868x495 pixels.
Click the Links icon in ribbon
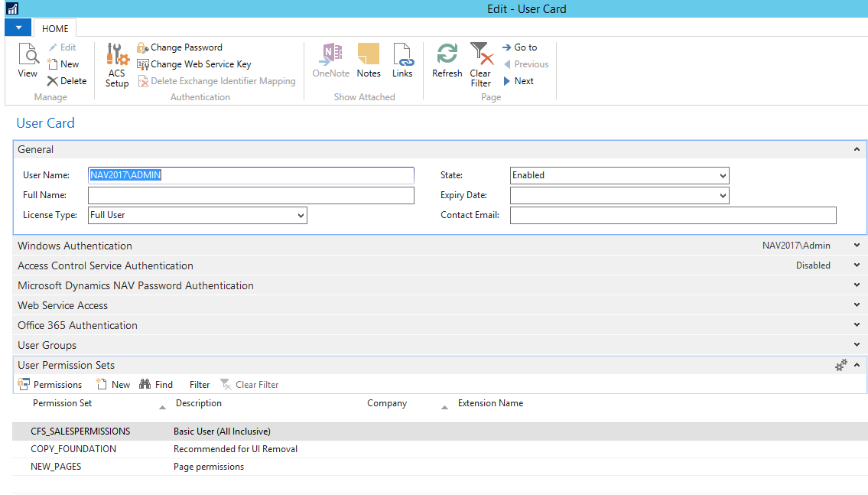[402, 60]
